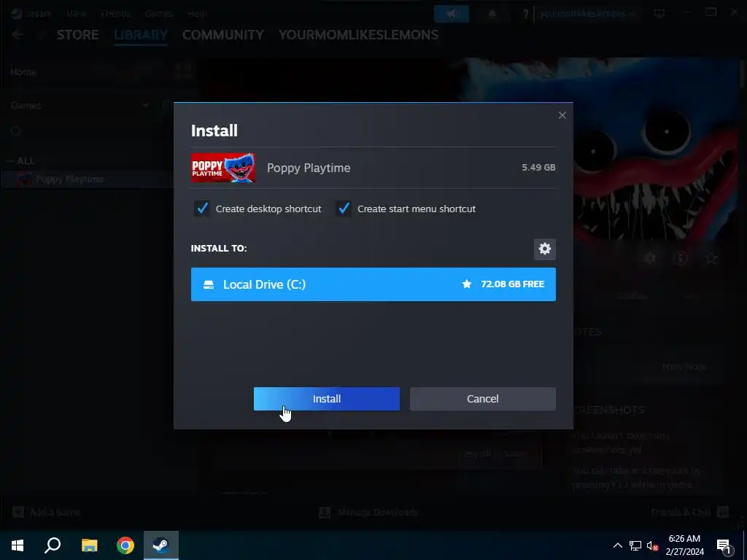
Task: Open the Games menu in menu bar
Action: click(158, 14)
